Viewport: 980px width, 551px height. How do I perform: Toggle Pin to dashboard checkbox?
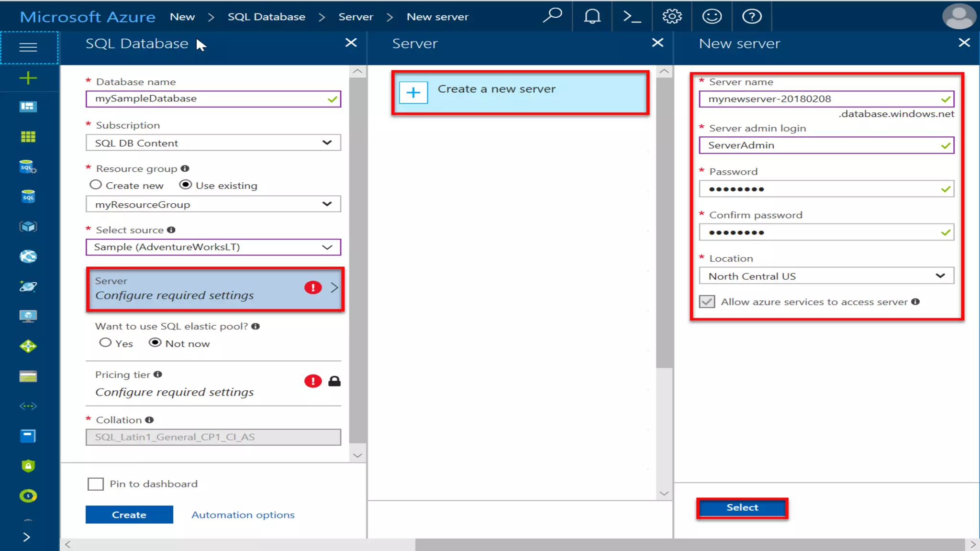[x=96, y=484]
